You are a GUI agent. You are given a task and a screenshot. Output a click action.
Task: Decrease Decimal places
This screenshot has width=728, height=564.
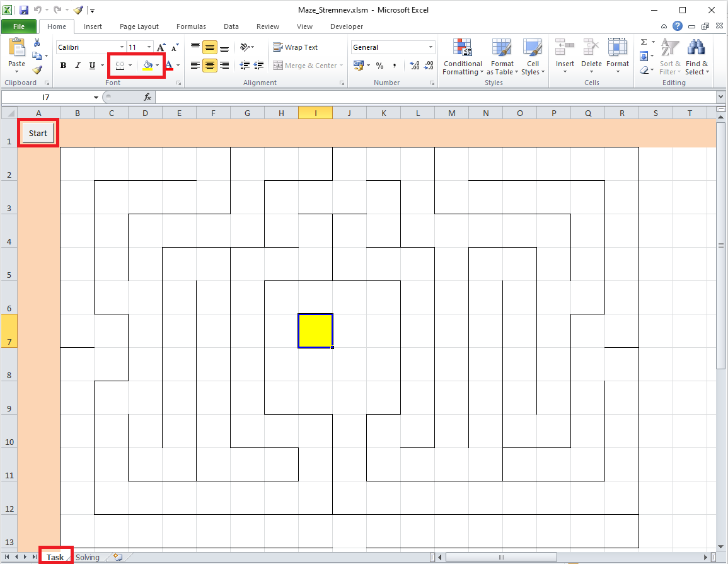click(x=429, y=66)
